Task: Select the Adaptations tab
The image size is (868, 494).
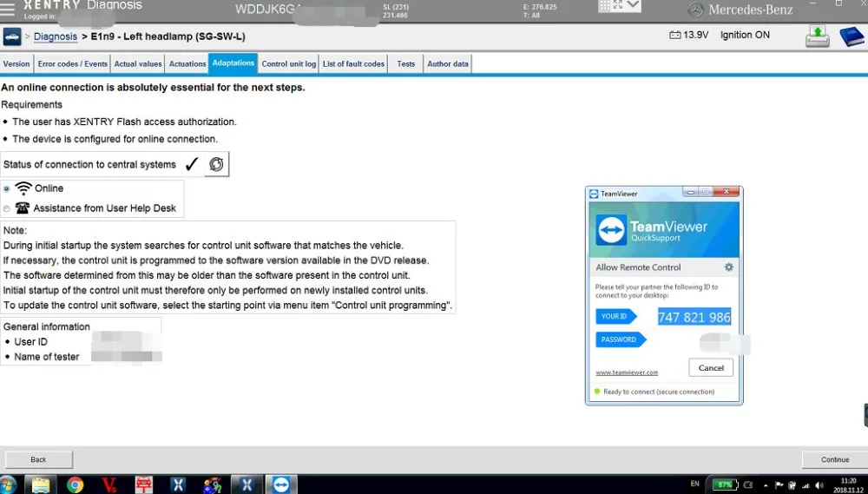Action: tap(233, 63)
